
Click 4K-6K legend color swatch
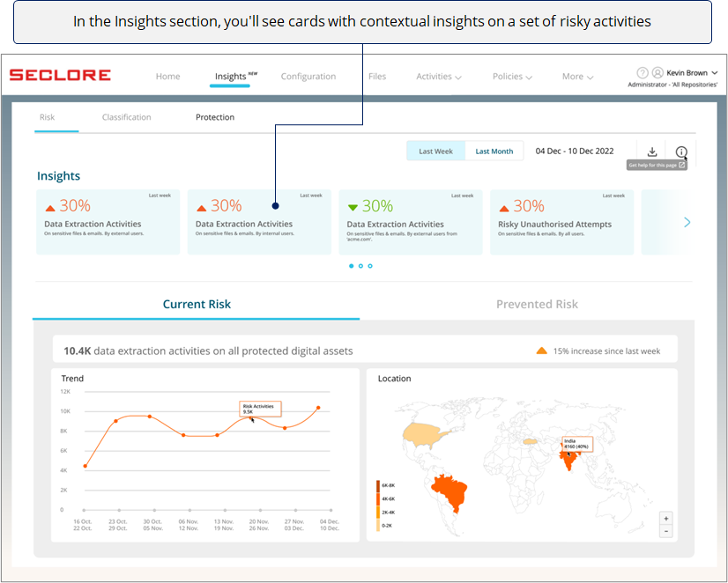[x=378, y=499]
